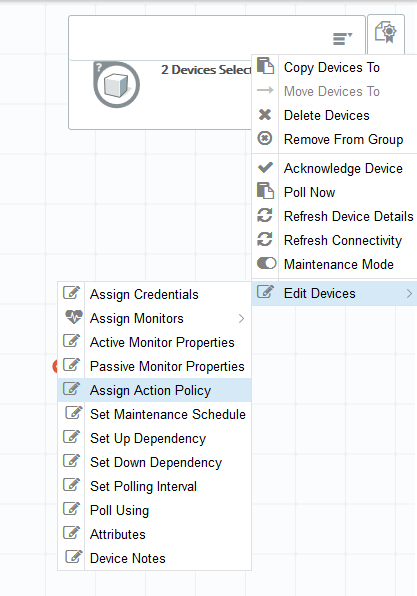Image resolution: width=417 pixels, height=596 pixels.
Task: Click edit icon beside Passive Monitor Properties
Action: tap(71, 364)
